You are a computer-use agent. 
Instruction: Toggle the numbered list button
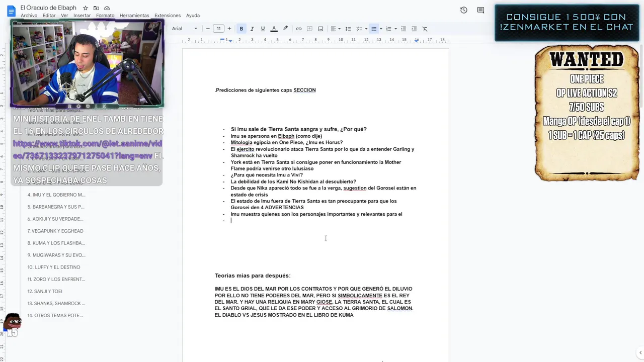pos(388,29)
